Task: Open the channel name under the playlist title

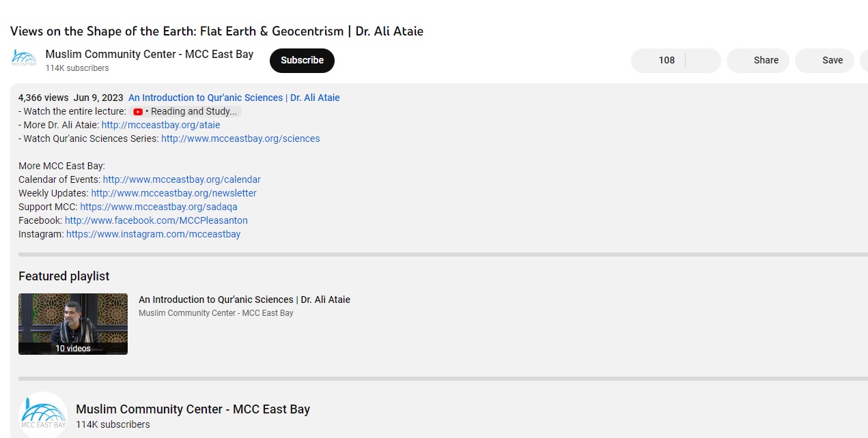Action: click(x=216, y=313)
